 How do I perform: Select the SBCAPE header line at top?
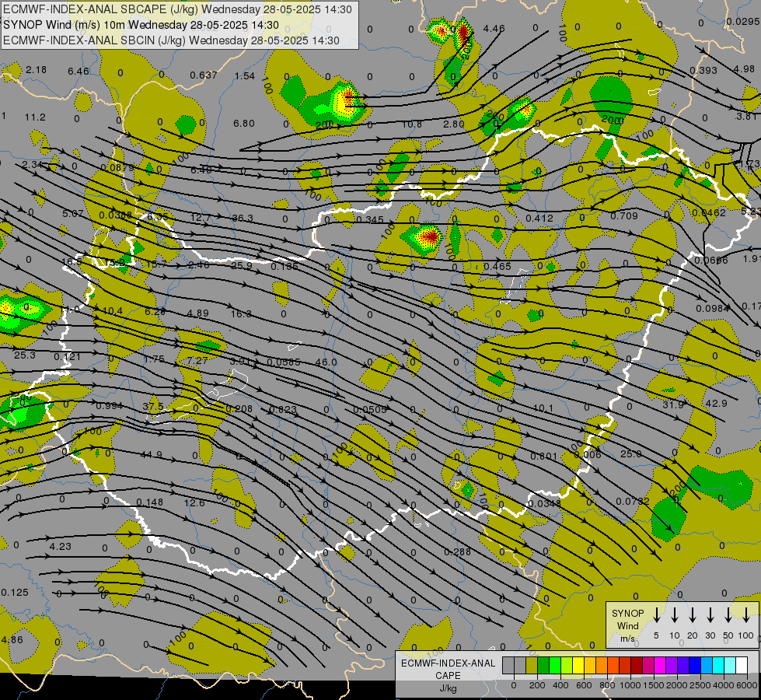(x=178, y=9)
